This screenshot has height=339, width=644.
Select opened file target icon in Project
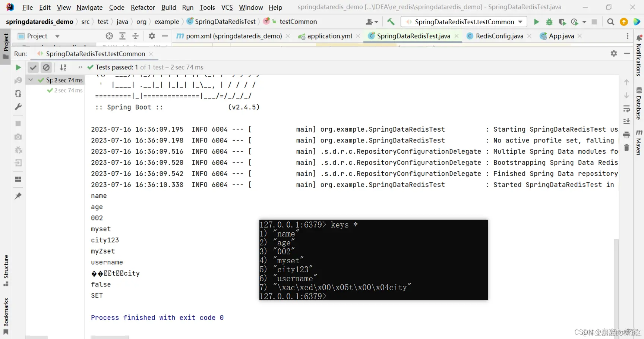(109, 36)
